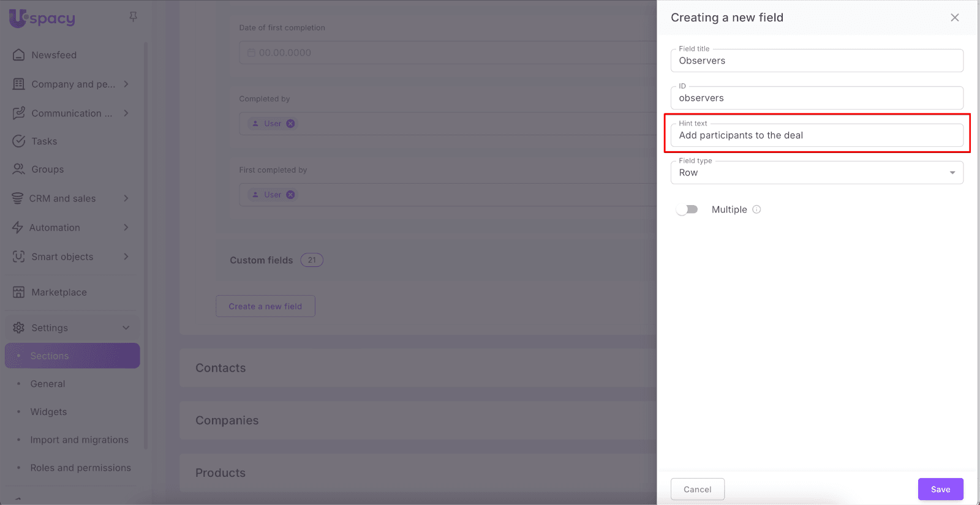Collapse the Settings menu section

tap(126, 328)
